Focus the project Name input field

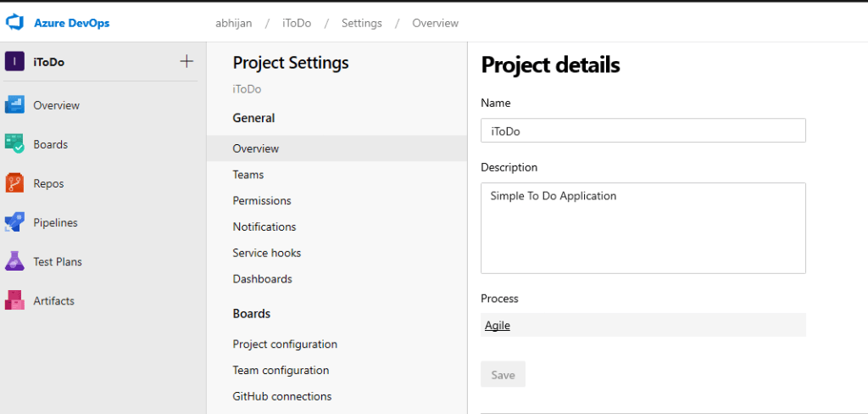click(643, 131)
